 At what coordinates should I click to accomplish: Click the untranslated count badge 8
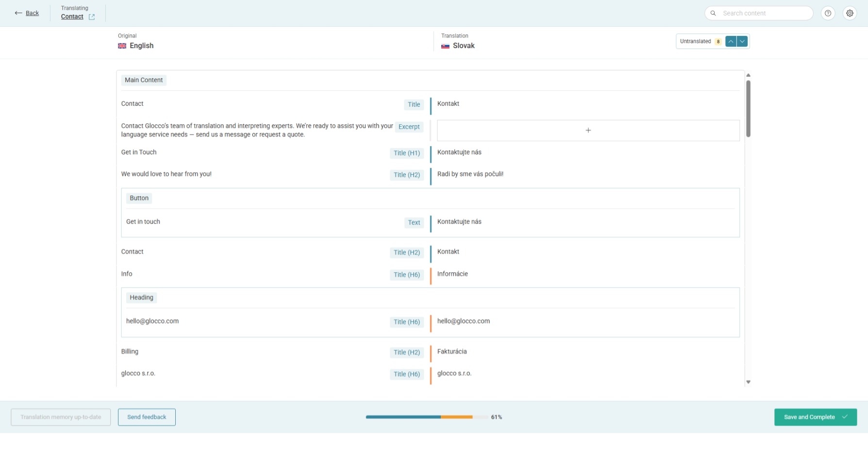tap(718, 42)
